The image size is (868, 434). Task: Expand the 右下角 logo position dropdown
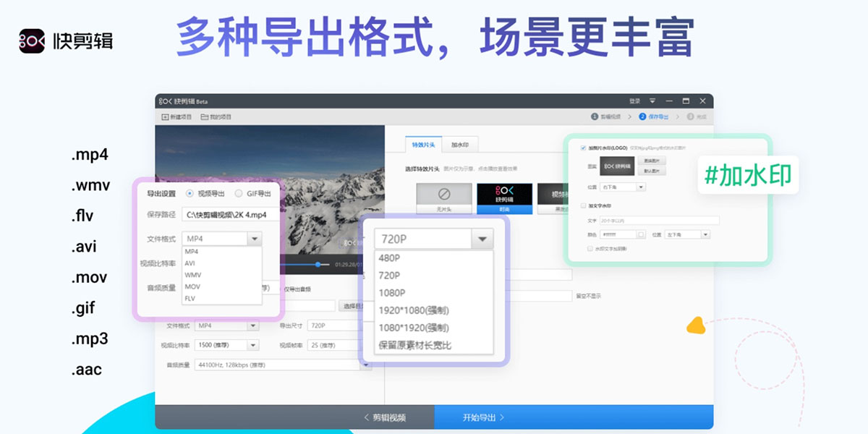tap(641, 187)
